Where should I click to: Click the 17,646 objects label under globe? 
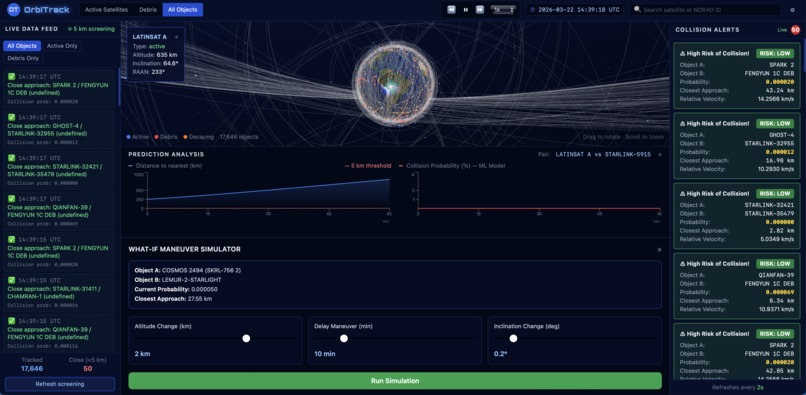(239, 137)
